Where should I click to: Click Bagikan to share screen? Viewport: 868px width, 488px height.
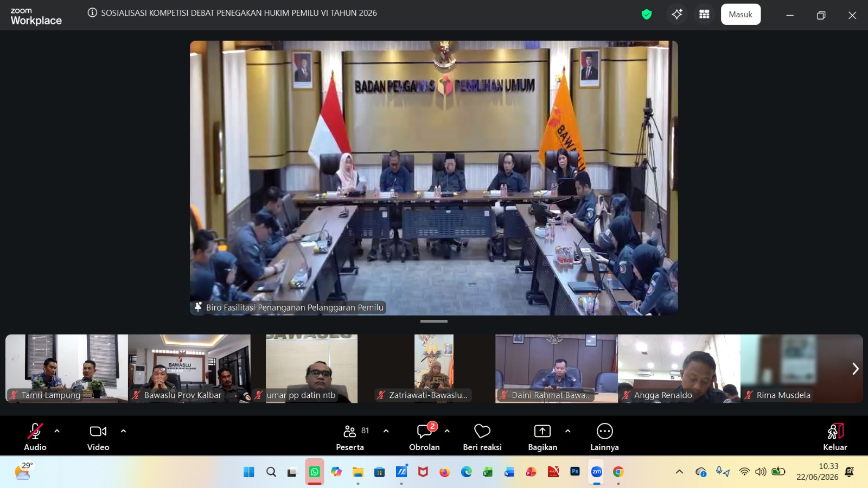(x=542, y=437)
